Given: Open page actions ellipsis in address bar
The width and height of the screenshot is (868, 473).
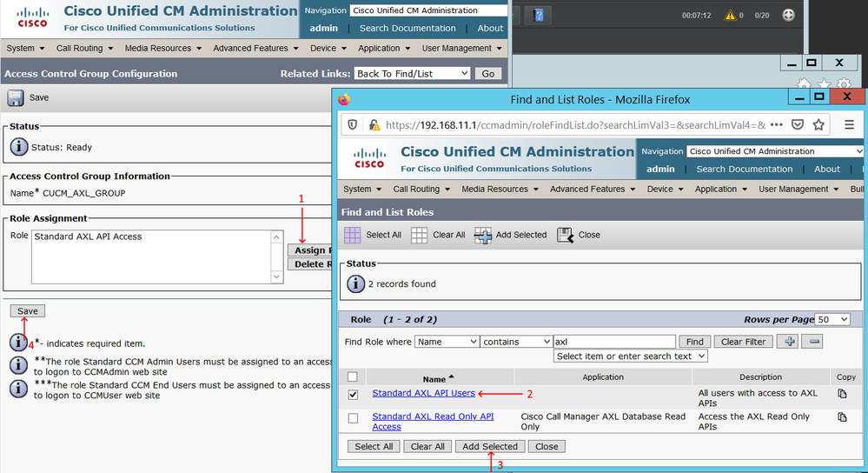Looking at the screenshot, I should (x=776, y=125).
